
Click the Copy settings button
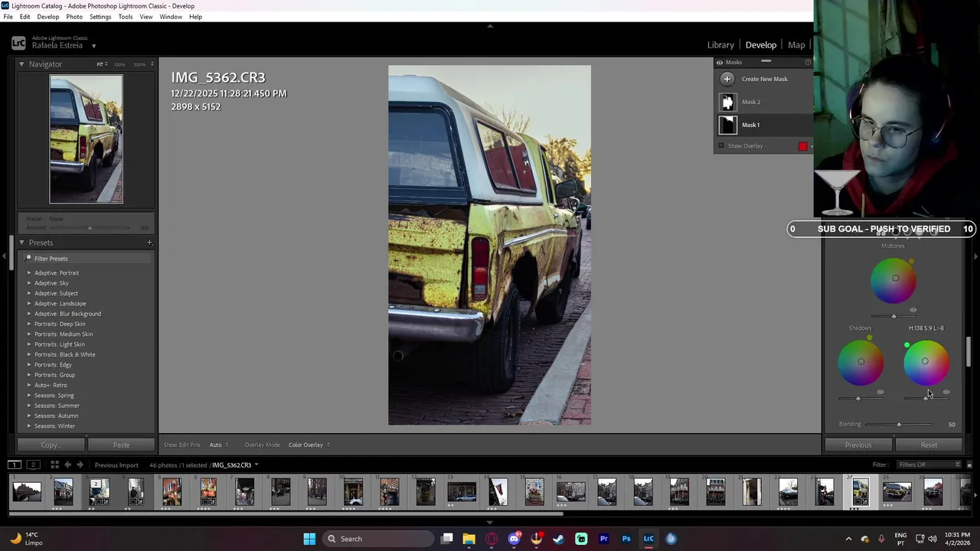tap(51, 445)
